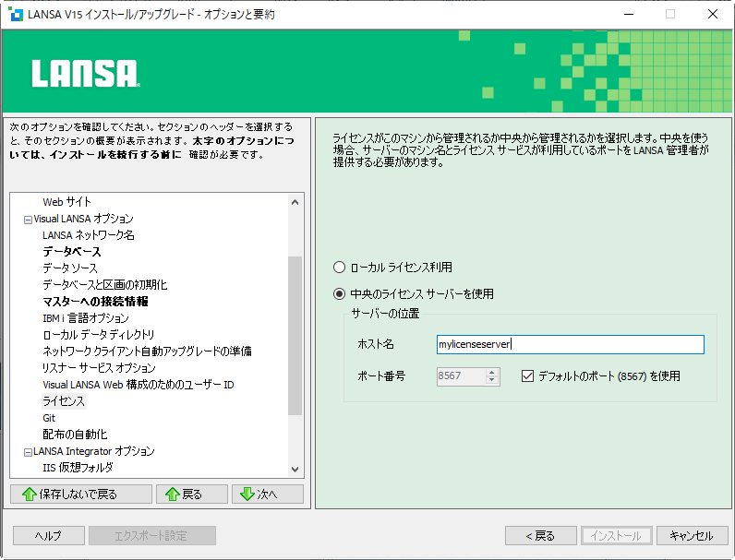Select ネットワーク クライアント自動アップグレードの準備 item
Image resolution: width=735 pixels, height=560 pixels.
pyautogui.click(x=147, y=351)
